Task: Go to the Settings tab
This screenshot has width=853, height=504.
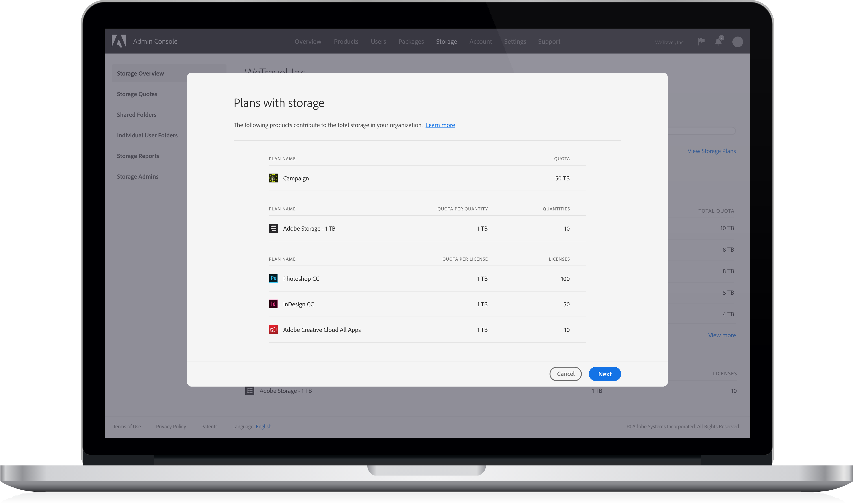Action: click(515, 41)
